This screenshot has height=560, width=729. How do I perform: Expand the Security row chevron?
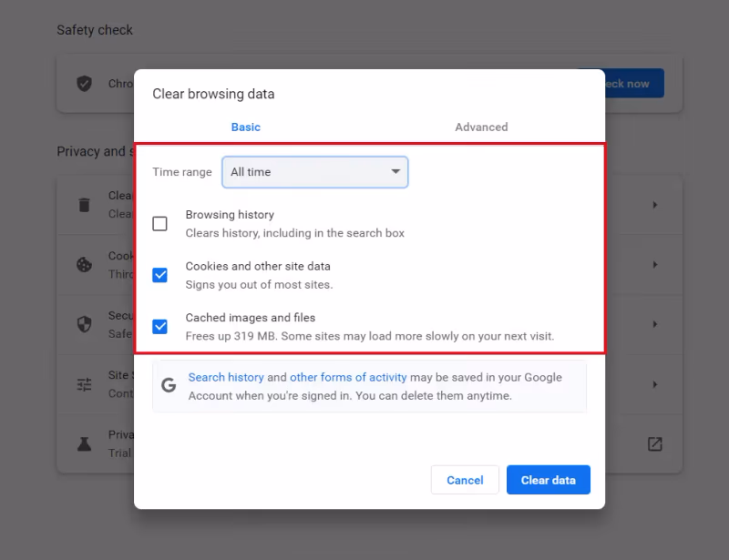pyautogui.click(x=654, y=324)
